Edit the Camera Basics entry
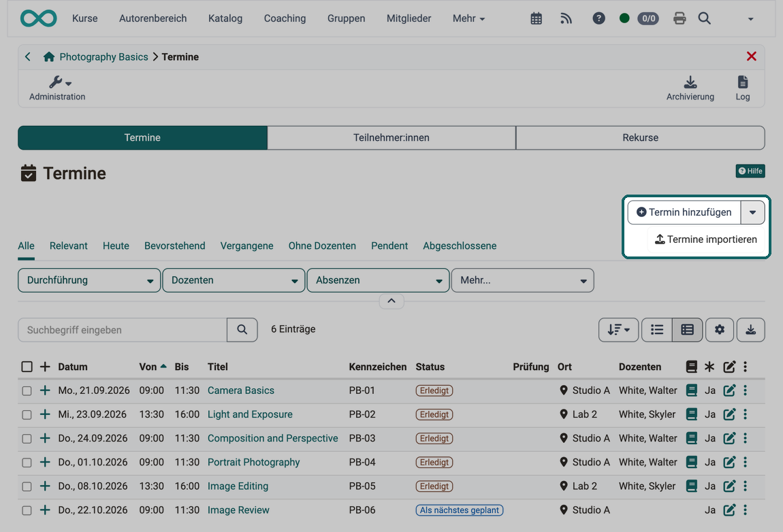The image size is (783, 532). coord(729,390)
